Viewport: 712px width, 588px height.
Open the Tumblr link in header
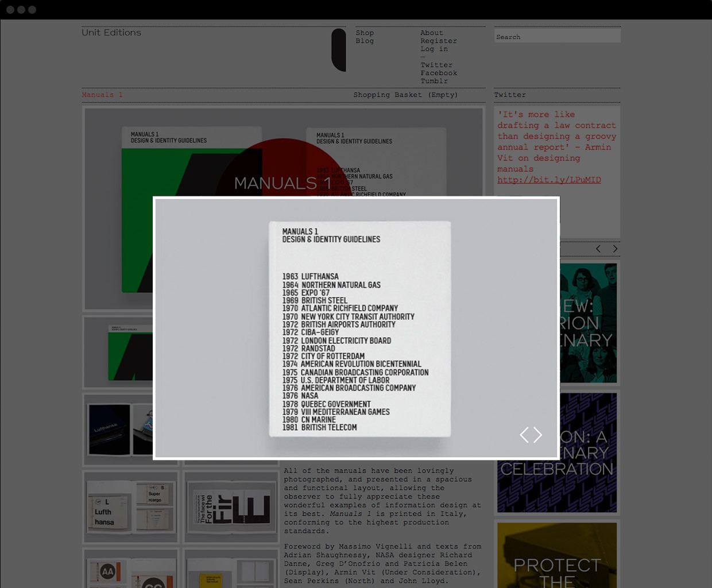(434, 81)
